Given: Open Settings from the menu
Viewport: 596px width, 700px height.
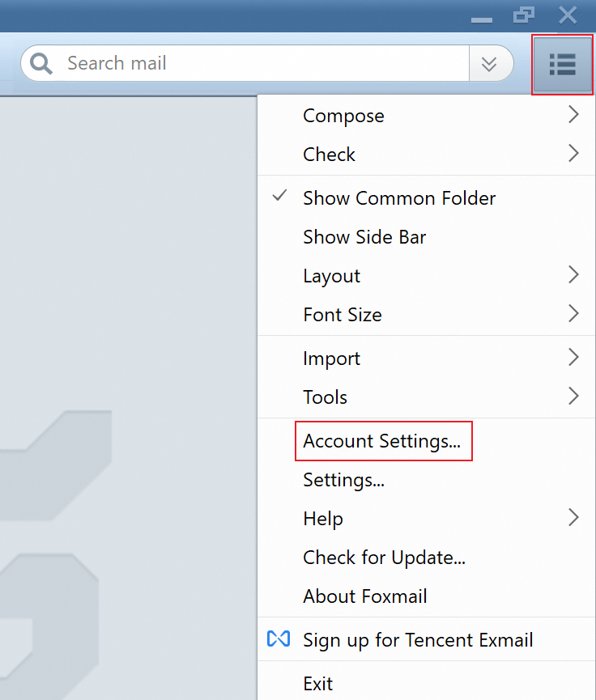Looking at the screenshot, I should click(343, 480).
